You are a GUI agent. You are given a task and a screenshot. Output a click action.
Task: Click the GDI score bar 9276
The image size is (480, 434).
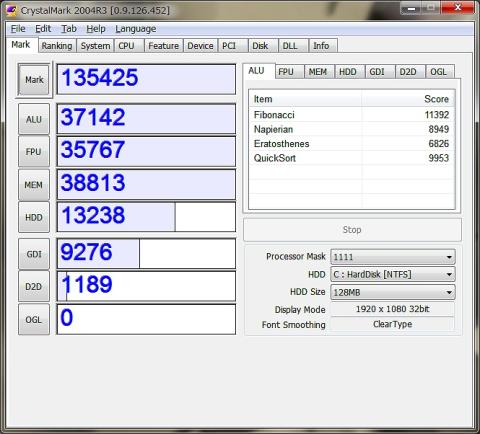coord(146,253)
